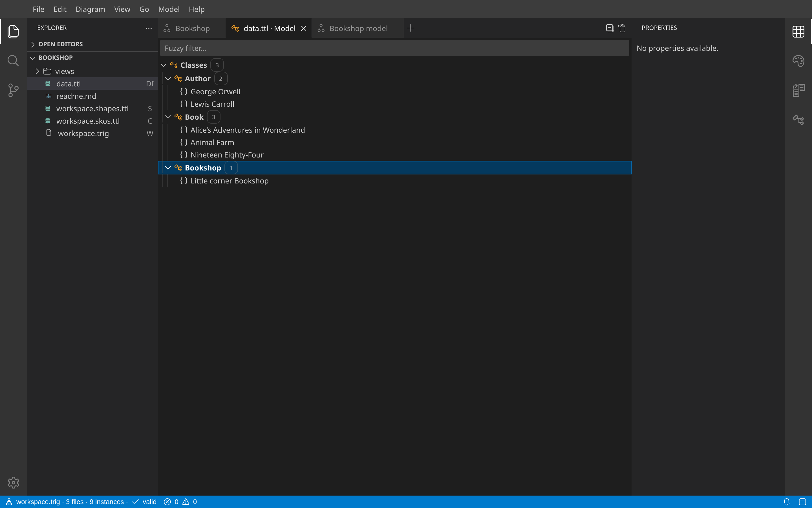Click the Fuzzy filter input field
Screen dimensions: 812x508
click(394, 48)
